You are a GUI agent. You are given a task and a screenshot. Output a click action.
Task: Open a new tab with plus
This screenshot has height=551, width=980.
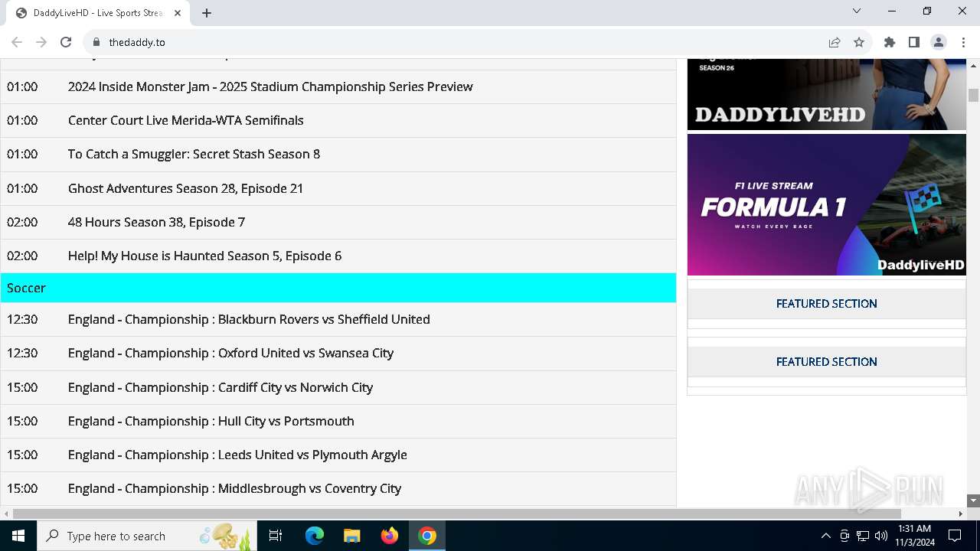pos(207,13)
